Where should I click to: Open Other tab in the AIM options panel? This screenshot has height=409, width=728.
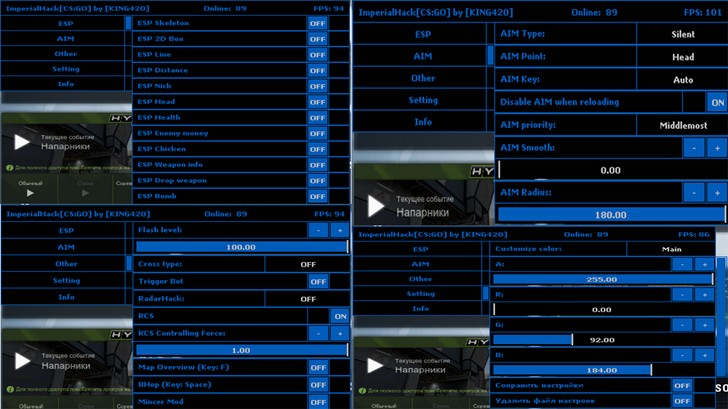(421, 78)
